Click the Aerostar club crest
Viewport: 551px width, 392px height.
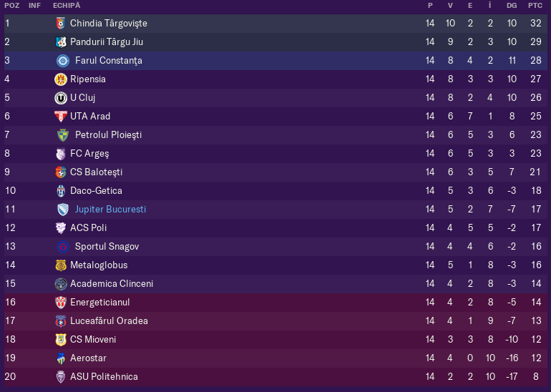pos(61,358)
